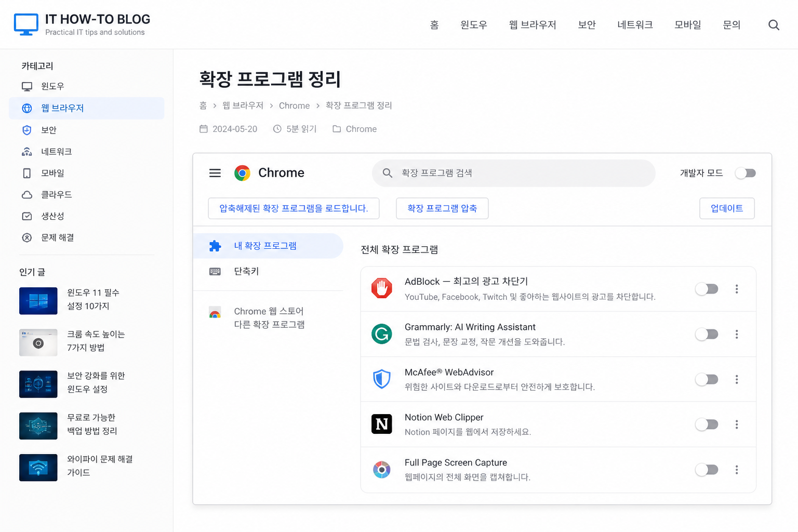This screenshot has width=798, height=532.
Task: Click the IT HOW-TO BLOG monitor logo
Action: (x=26, y=24)
